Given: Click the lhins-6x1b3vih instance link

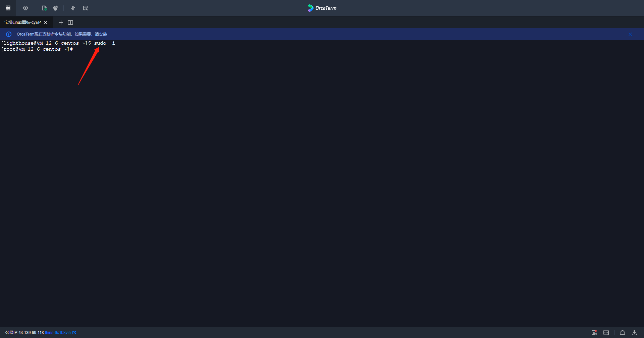Looking at the screenshot, I should pyautogui.click(x=58, y=333).
